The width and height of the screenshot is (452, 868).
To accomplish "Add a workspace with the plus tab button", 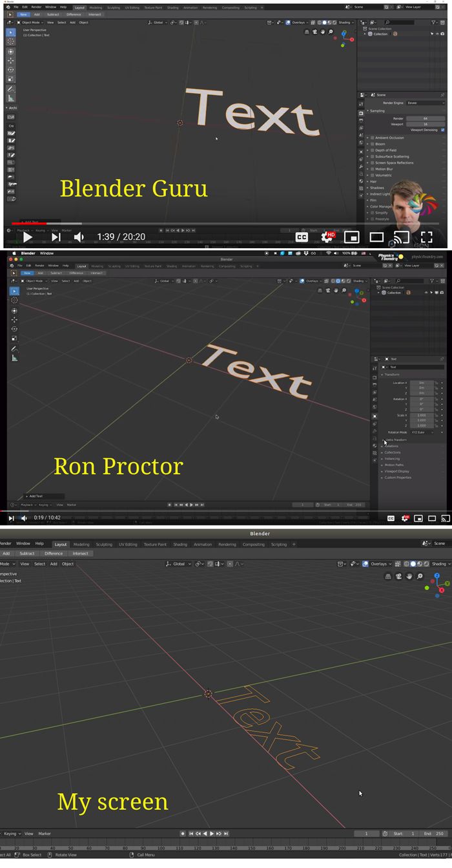I will click(x=294, y=544).
